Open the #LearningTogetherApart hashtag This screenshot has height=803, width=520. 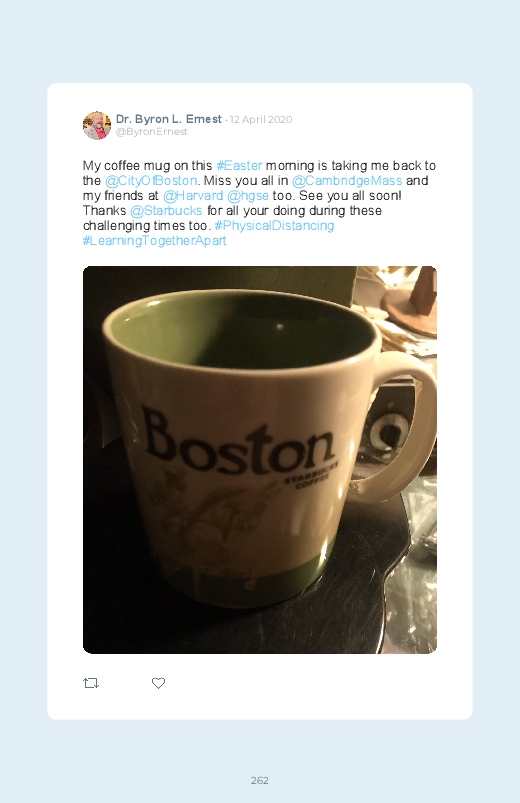[154, 241]
